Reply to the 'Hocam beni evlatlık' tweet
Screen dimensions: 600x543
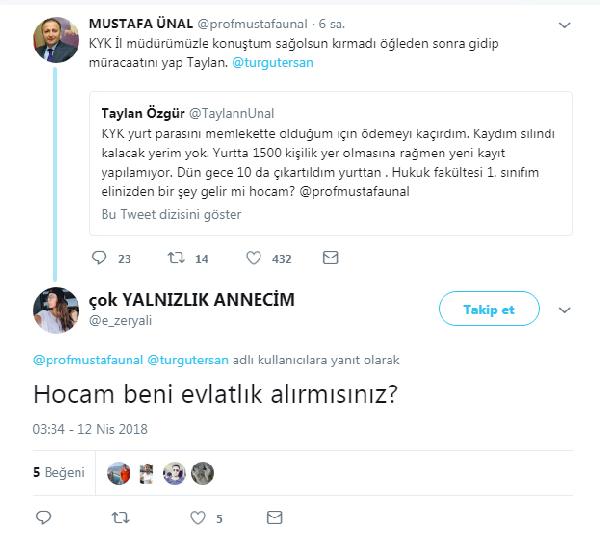coord(43,518)
